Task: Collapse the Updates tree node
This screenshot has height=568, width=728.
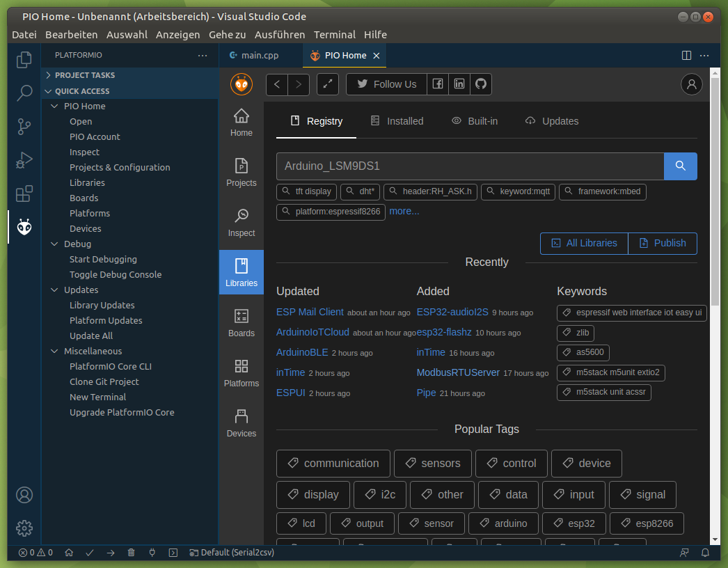Action: tap(54, 290)
